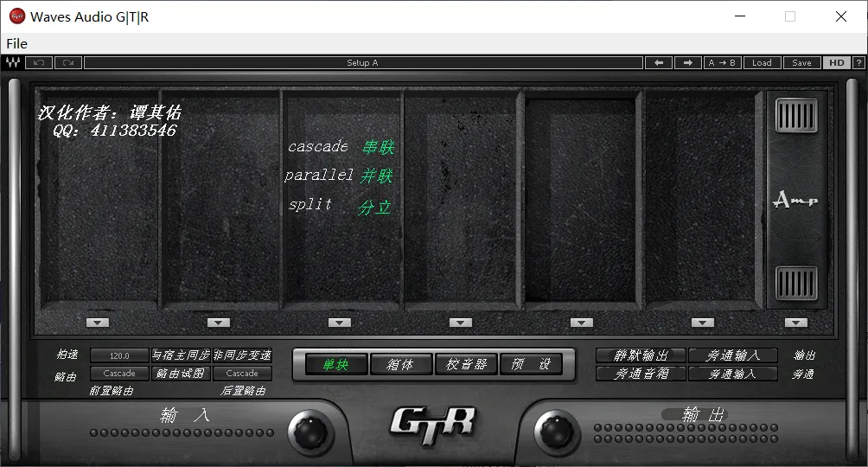Open the sixth stomp slot dropdown arrow

[703, 323]
